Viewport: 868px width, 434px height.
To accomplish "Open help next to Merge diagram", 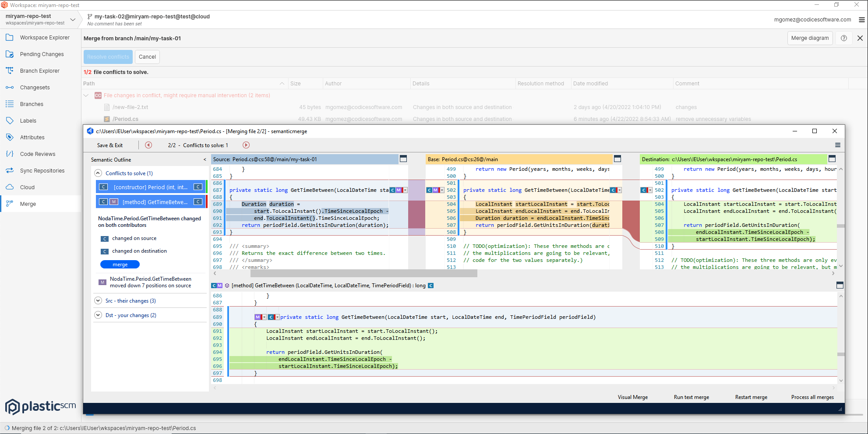I will click(x=843, y=38).
